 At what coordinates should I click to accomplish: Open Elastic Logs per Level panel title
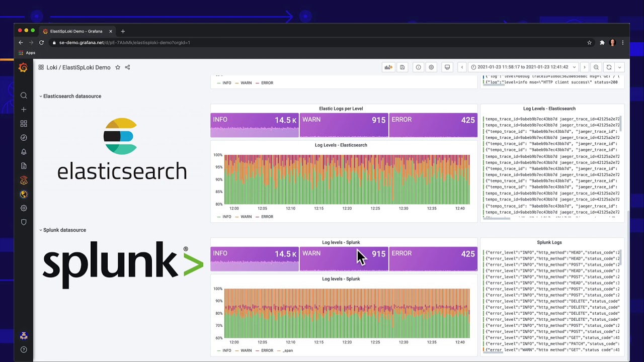click(x=341, y=109)
